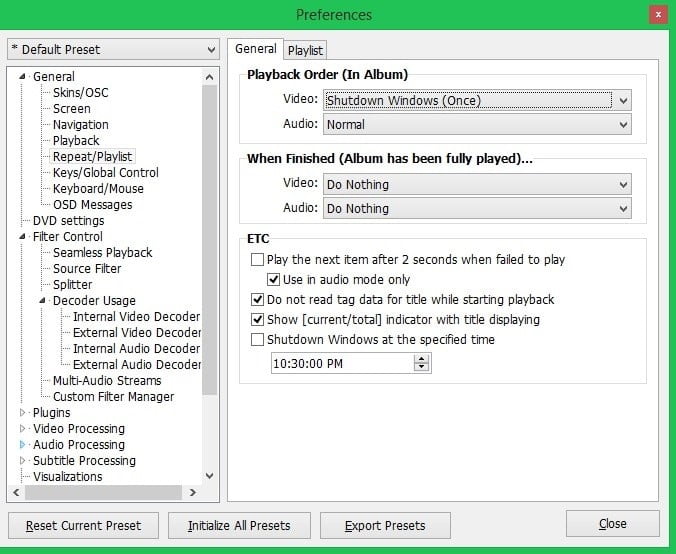Click the shutdown time input field
Image resolution: width=676 pixels, height=554 pixels.
point(340,364)
